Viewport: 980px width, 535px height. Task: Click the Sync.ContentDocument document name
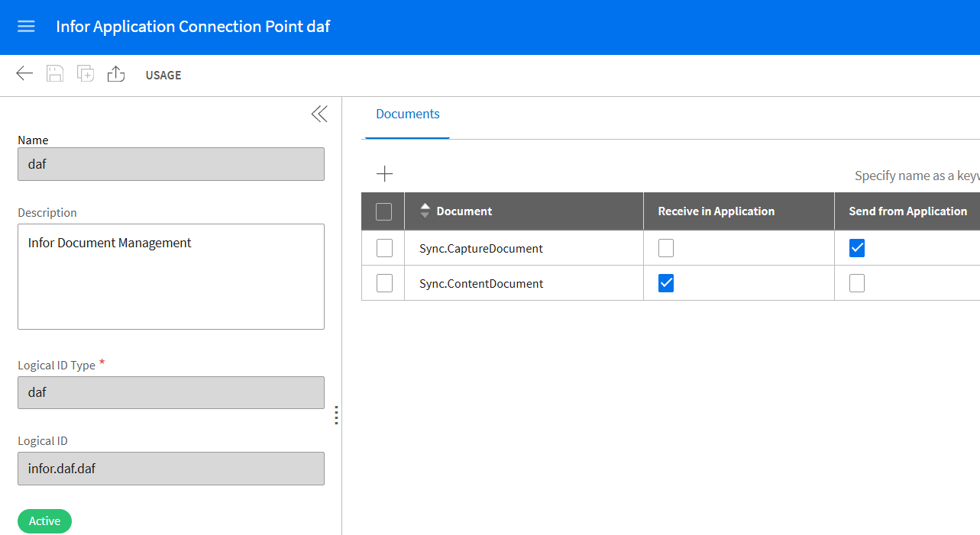[481, 284]
